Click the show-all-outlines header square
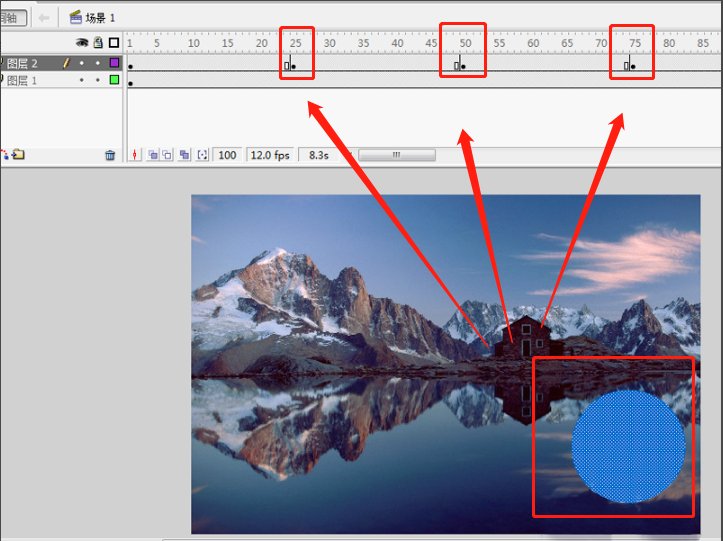 [x=114, y=43]
